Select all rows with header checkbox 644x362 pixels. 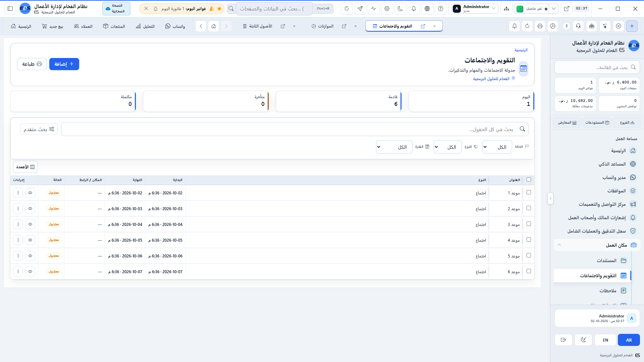(x=529, y=180)
